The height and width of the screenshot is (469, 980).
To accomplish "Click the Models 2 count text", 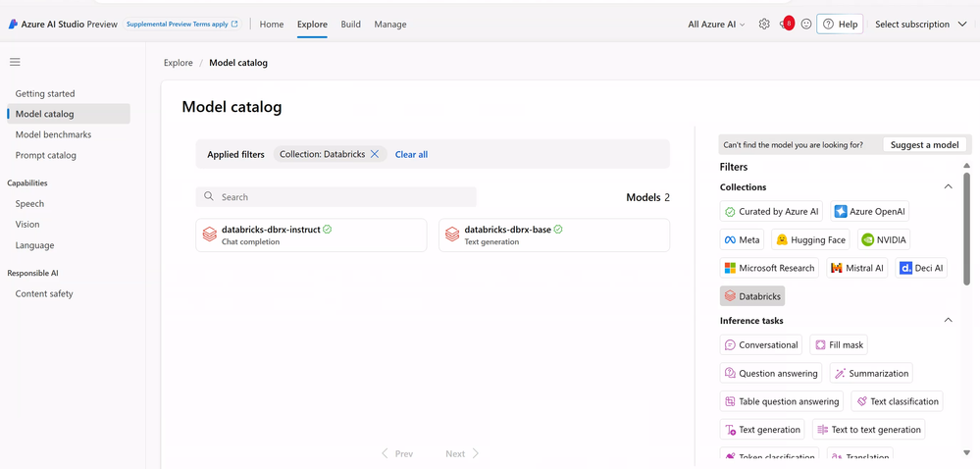I will [648, 197].
